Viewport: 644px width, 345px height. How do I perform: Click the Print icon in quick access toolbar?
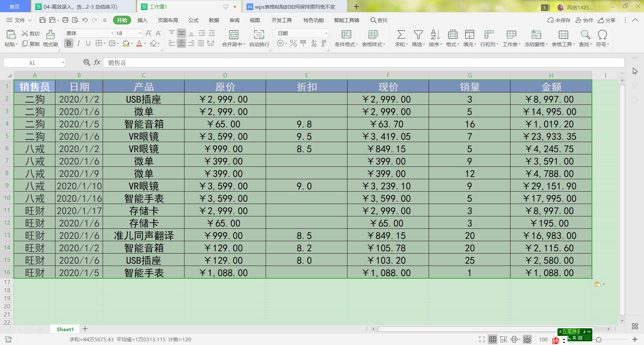coord(65,20)
